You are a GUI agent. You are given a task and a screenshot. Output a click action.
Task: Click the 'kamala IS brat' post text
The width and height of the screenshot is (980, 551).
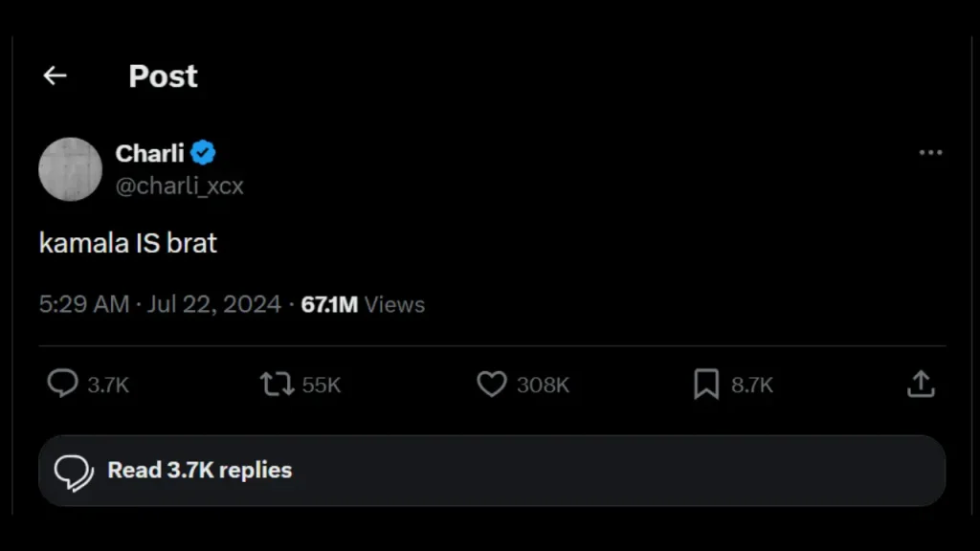click(x=128, y=243)
